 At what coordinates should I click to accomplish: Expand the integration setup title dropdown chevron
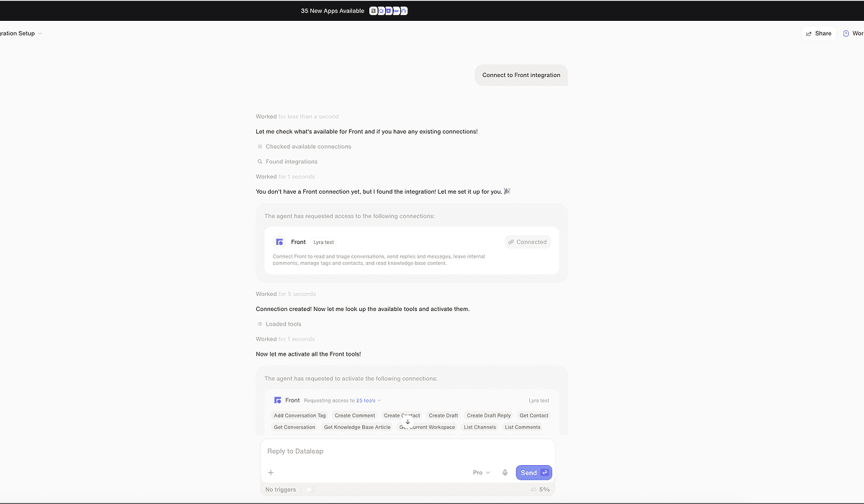(x=40, y=34)
